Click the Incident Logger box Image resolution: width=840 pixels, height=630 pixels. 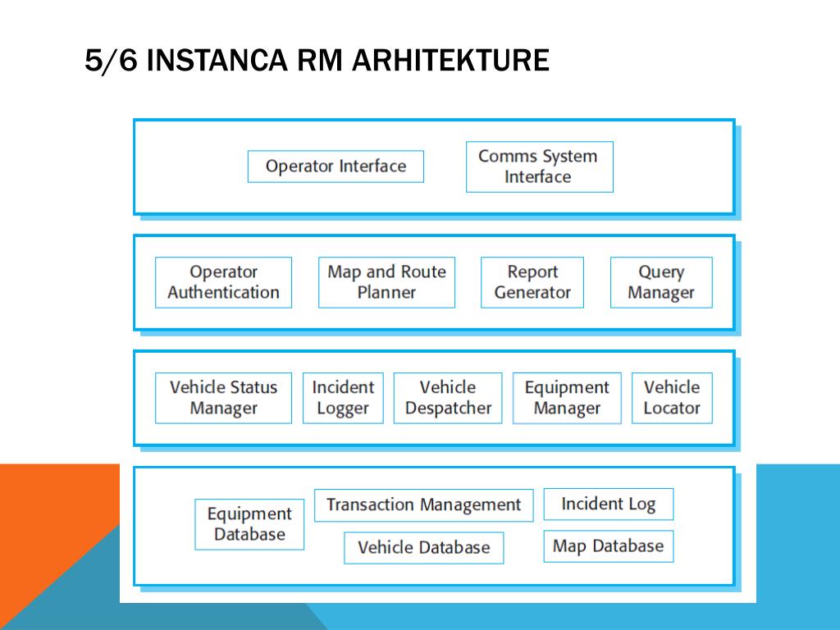344,398
